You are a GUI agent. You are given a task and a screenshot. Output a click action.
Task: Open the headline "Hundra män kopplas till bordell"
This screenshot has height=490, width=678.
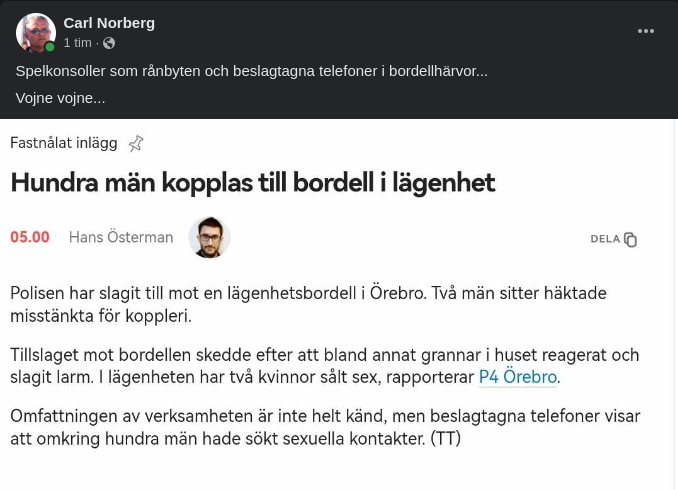(x=252, y=183)
